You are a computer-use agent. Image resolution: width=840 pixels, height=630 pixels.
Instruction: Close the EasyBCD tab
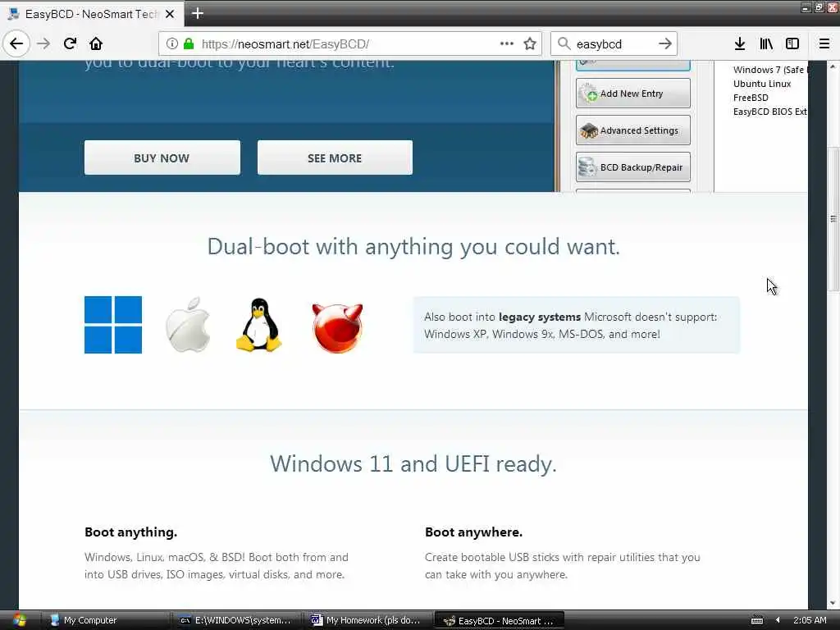[x=170, y=14]
